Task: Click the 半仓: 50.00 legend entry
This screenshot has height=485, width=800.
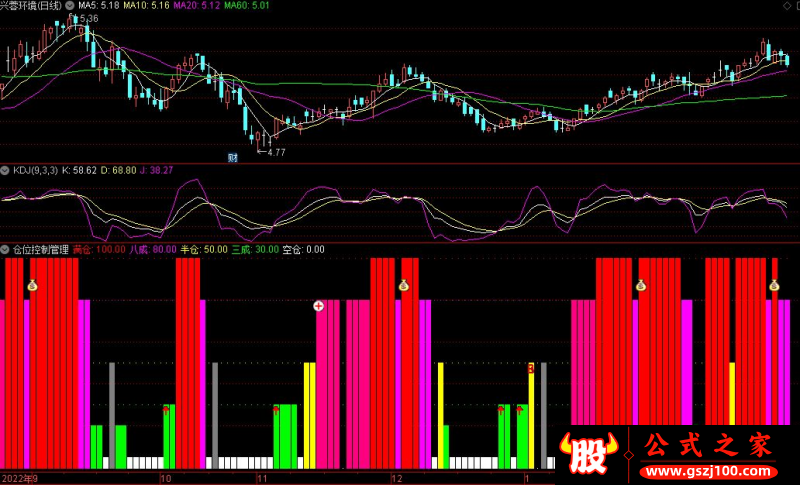Action: pos(204,249)
